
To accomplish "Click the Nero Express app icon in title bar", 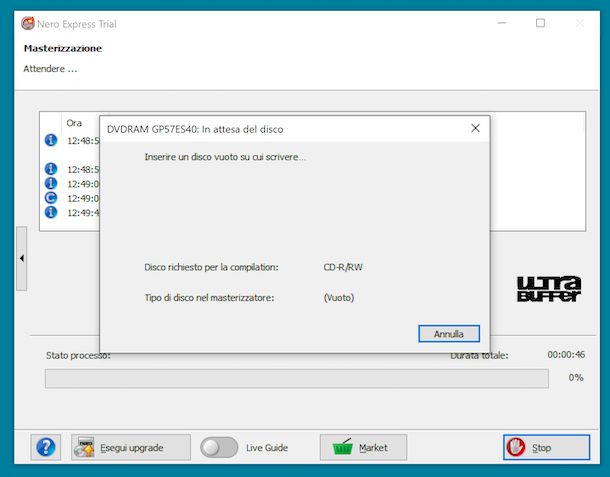I will (x=28, y=23).
